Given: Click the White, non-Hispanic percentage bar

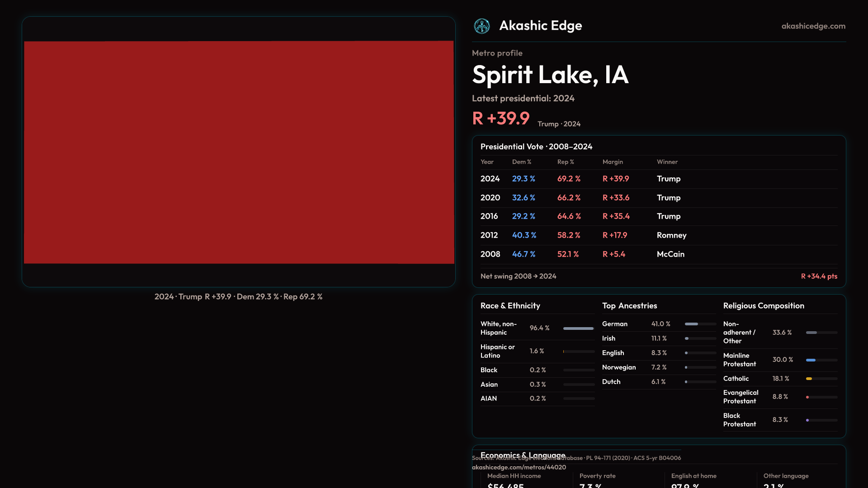Looking at the screenshot, I should (578, 328).
